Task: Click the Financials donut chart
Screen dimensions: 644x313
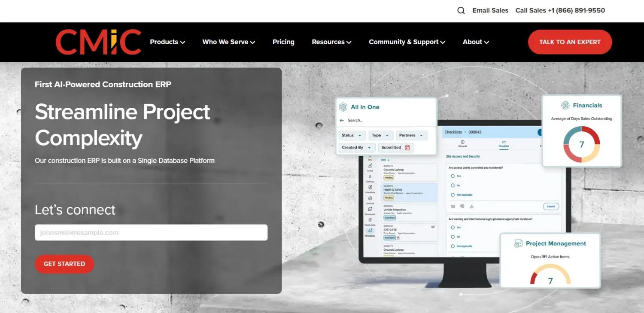Action: 581,144
